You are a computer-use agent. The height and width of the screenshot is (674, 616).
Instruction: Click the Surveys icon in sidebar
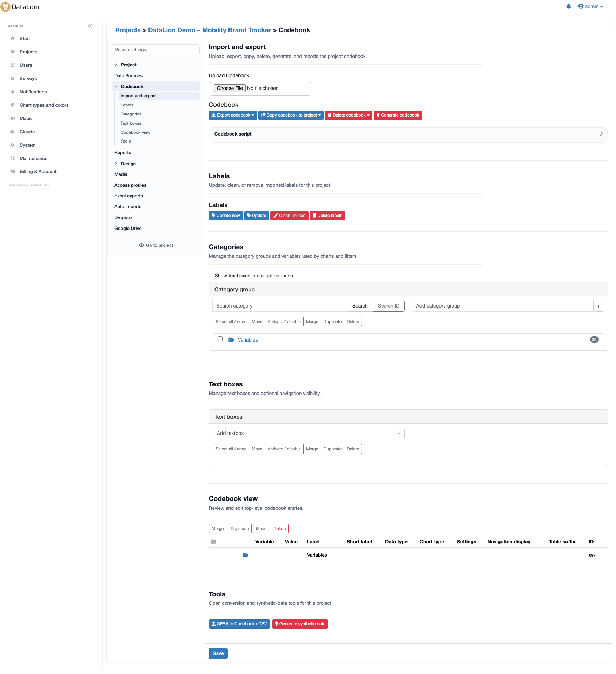coord(13,78)
